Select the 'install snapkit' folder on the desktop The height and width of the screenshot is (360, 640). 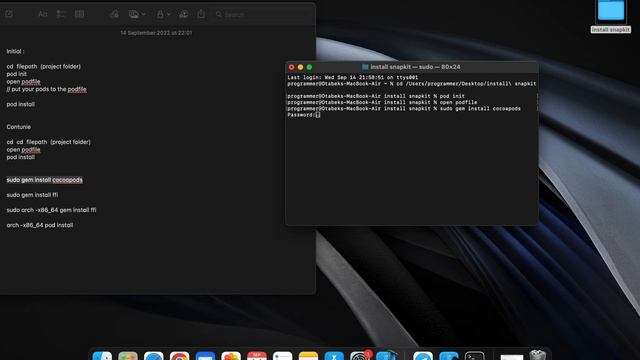point(611,10)
